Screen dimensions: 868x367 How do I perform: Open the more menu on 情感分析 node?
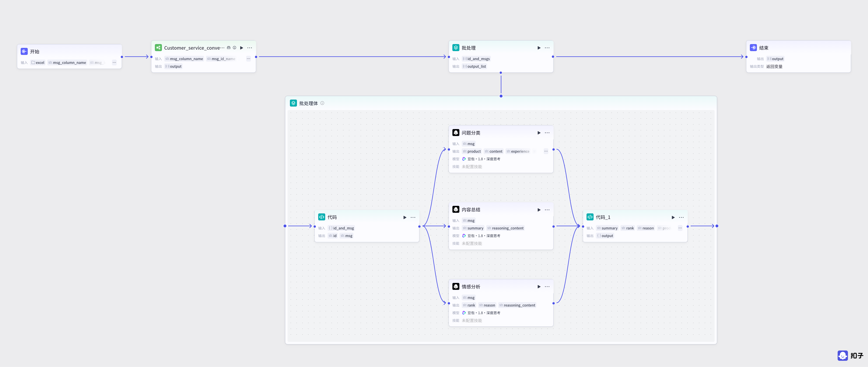547,287
